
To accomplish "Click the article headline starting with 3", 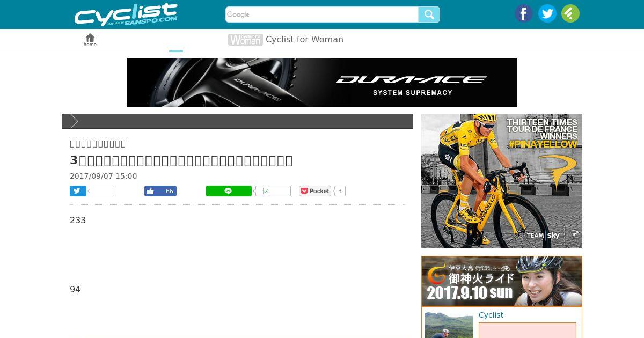I will pos(181,160).
